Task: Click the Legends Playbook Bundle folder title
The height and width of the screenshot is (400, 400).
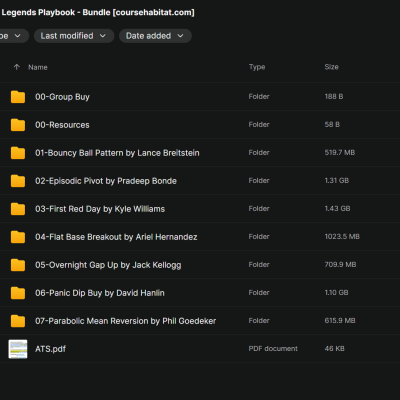Action: coord(97,13)
